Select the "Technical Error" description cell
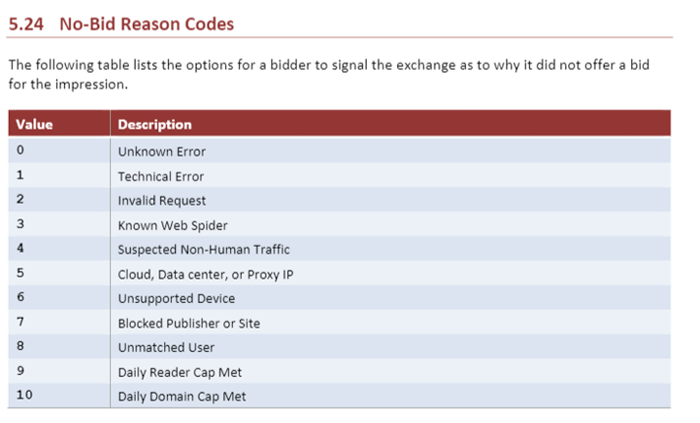 (x=161, y=176)
